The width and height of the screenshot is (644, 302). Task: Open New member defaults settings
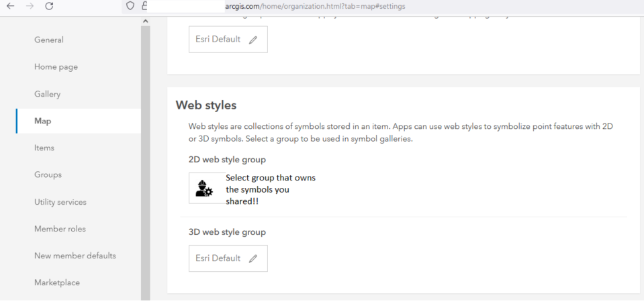pos(75,256)
